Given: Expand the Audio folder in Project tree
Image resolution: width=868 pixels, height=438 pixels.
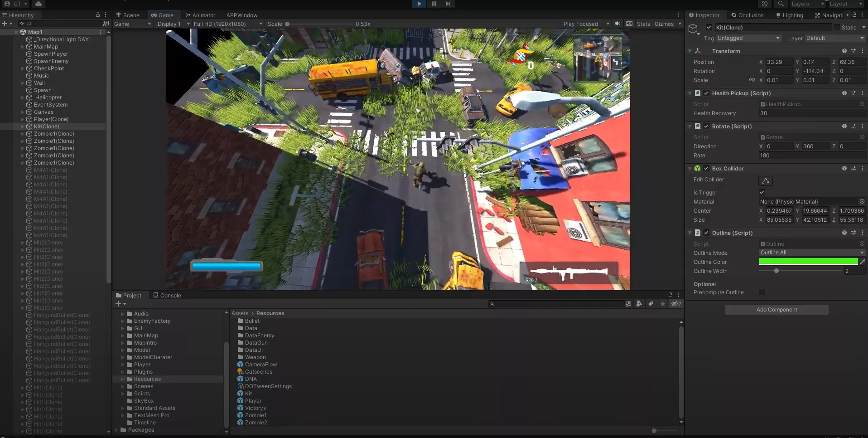Looking at the screenshot, I should click(x=122, y=314).
